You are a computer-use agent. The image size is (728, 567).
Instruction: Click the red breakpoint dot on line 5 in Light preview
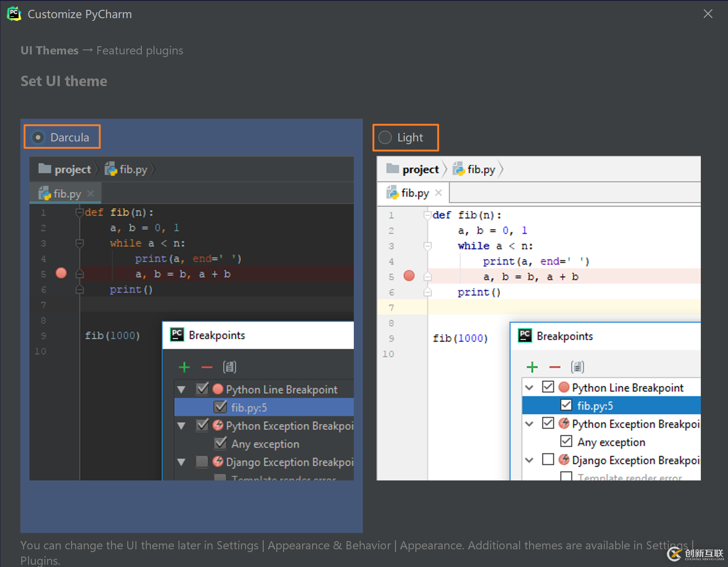(409, 276)
